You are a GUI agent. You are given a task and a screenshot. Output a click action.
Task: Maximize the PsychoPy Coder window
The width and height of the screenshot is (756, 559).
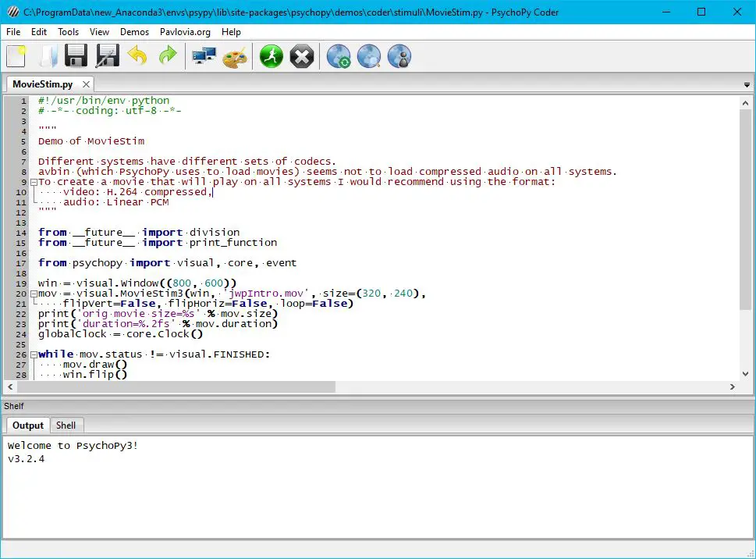(701, 12)
